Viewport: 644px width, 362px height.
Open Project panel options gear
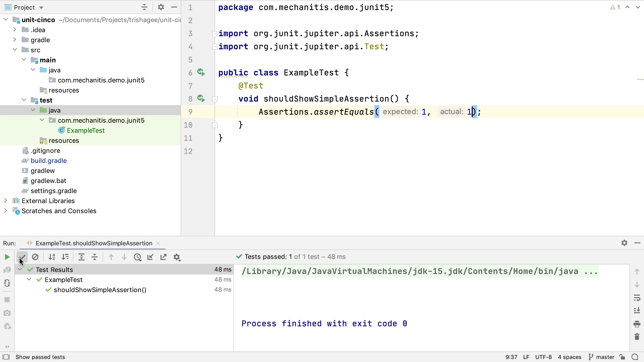coord(161,7)
